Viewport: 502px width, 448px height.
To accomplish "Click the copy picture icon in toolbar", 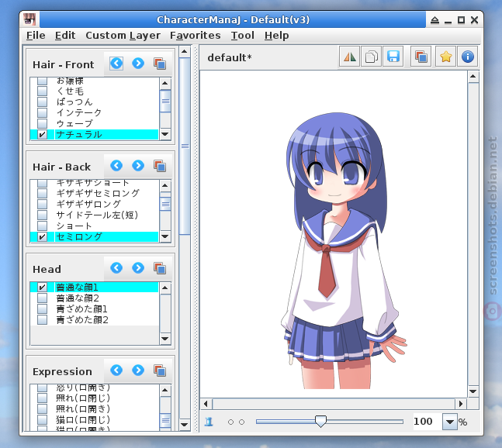I will pyautogui.click(x=372, y=57).
